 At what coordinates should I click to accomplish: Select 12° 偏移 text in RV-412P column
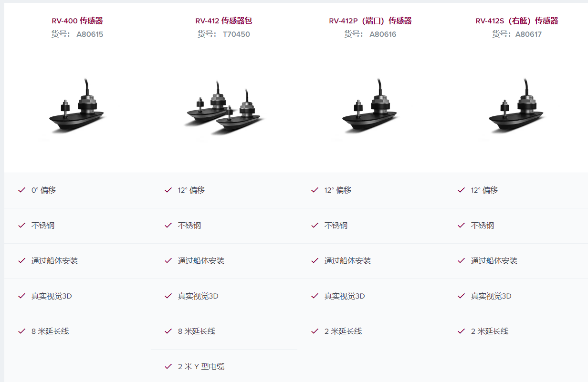[x=338, y=190]
